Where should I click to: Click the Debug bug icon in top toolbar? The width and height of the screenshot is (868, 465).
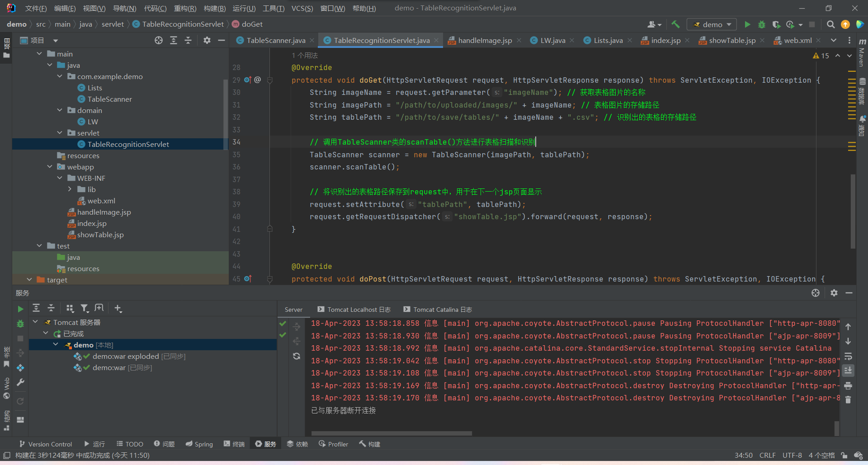coord(762,24)
